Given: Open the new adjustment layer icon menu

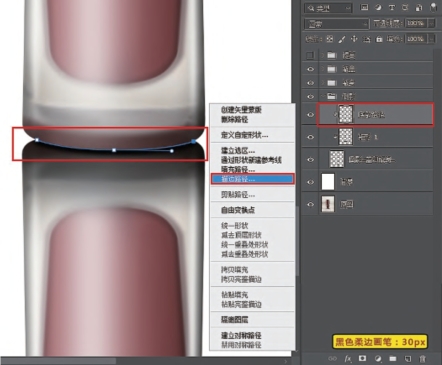Looking at the screenshot, I should (378, 359).
